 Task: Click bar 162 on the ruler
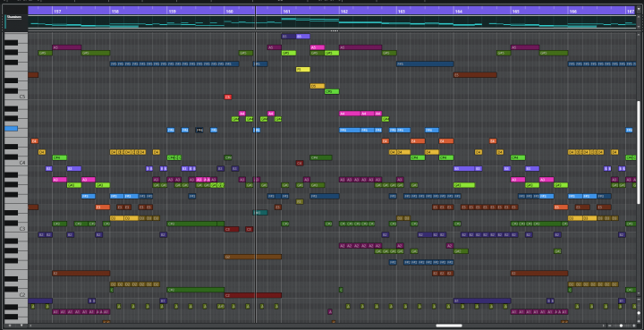point(344,11)
